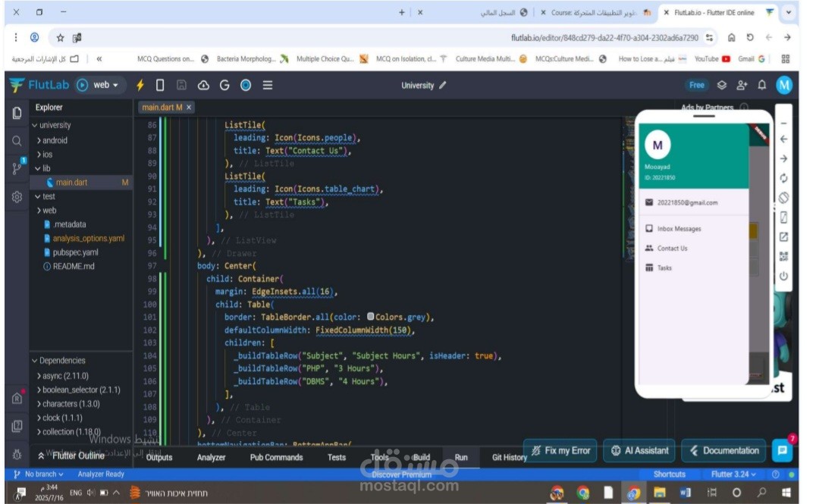The width and height of the screenshot is (819, 504).
Task: Click the save file icon in toolbar
Action: point(181,85)
